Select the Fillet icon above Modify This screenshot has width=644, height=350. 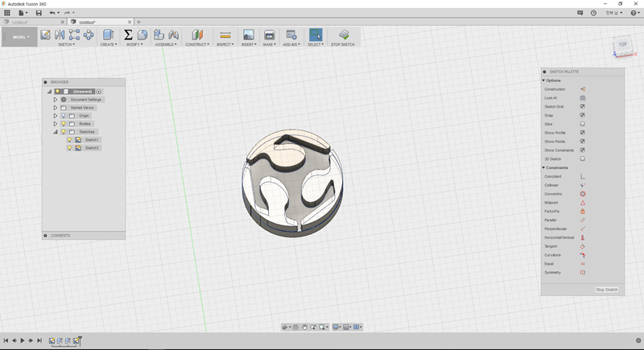click(142, 35)
